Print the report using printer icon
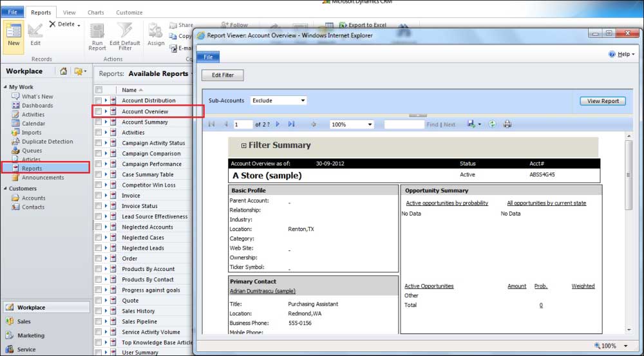Viewport: 644px width, 356px height. click(507, 124)
